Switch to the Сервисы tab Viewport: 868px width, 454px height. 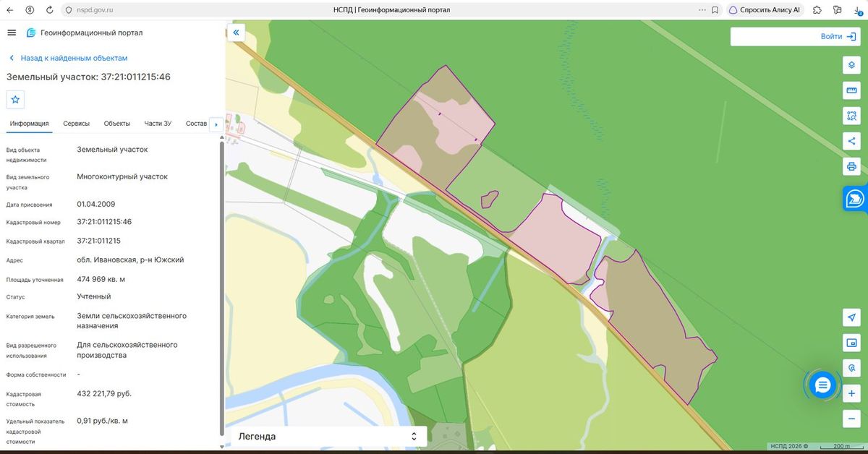coord(76,124)
